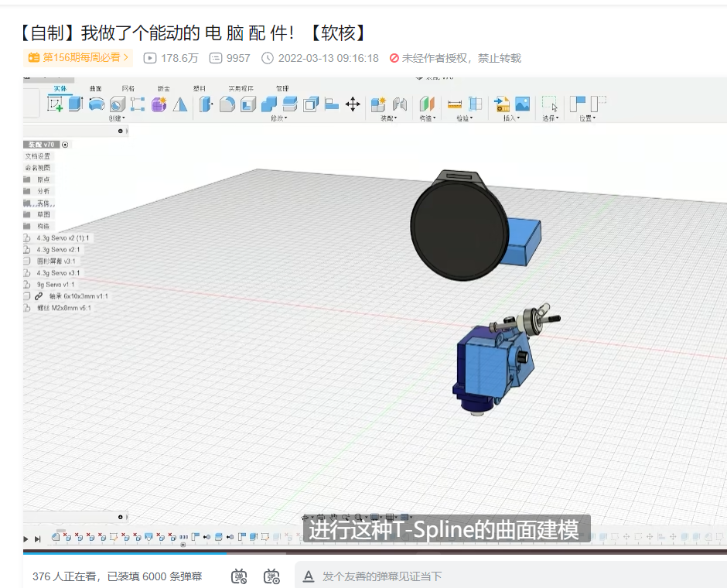The image size is (727, 588).
Task: Click the Insert Derive icon
Action: click(502, 104)
